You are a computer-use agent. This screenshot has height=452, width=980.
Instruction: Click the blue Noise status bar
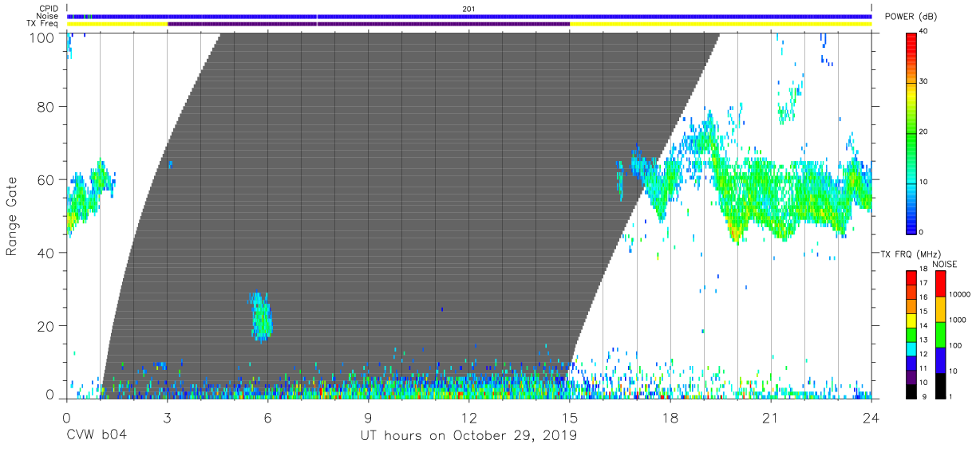pos(469,16)
